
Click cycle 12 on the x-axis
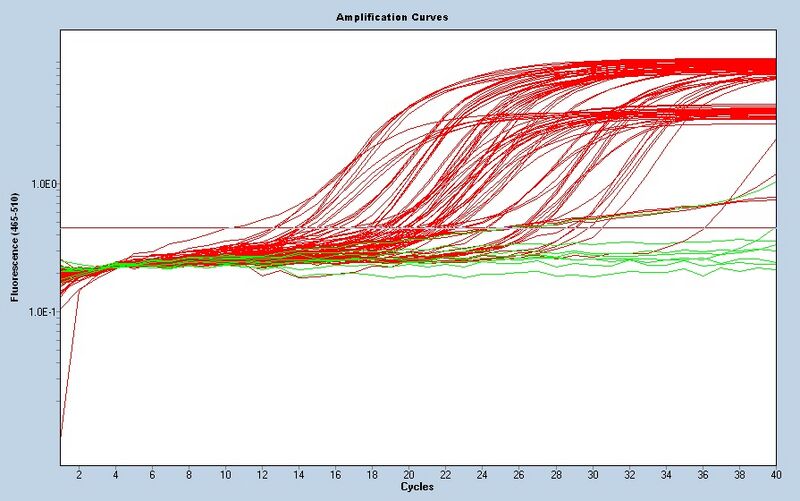(262, 476)
